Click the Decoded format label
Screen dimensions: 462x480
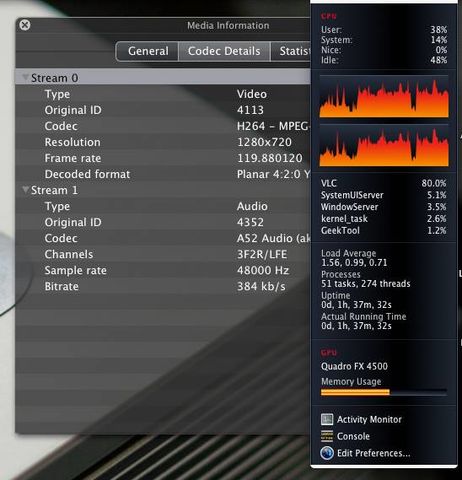[x=87, y=174]
